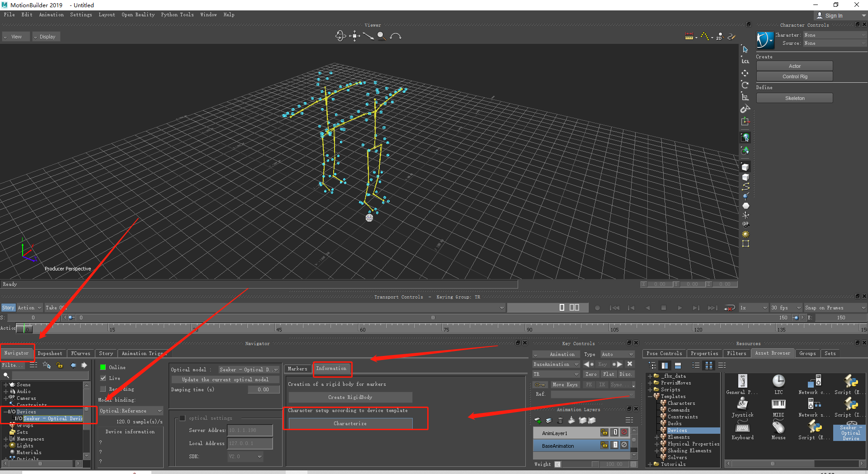Lock the AnimLayer1 layer
This screenshot has width=868, height=474.
click(604, 432)
